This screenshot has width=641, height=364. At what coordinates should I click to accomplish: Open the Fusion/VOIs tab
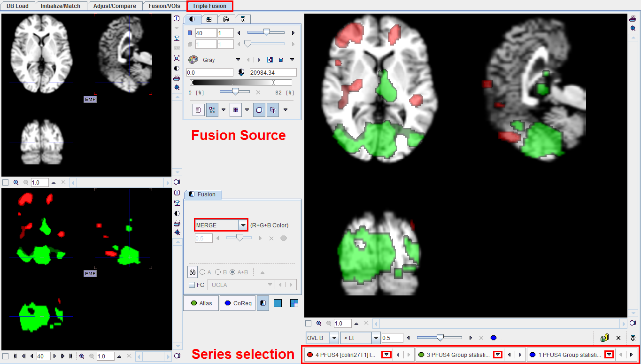point(164,6)
